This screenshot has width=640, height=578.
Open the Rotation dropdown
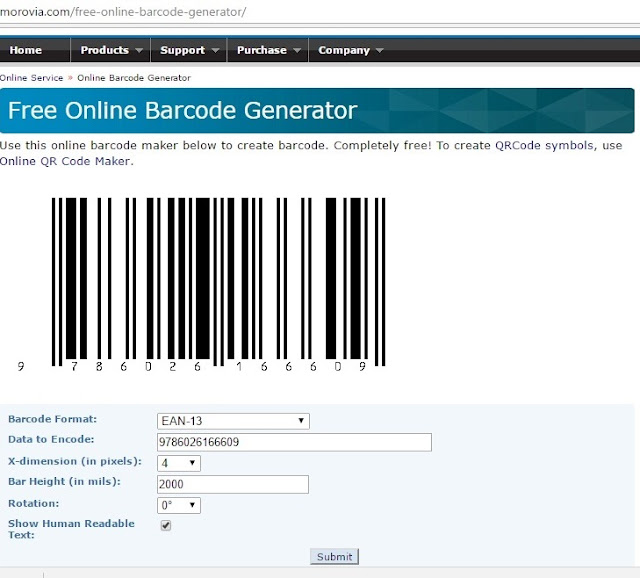point(179,505)
